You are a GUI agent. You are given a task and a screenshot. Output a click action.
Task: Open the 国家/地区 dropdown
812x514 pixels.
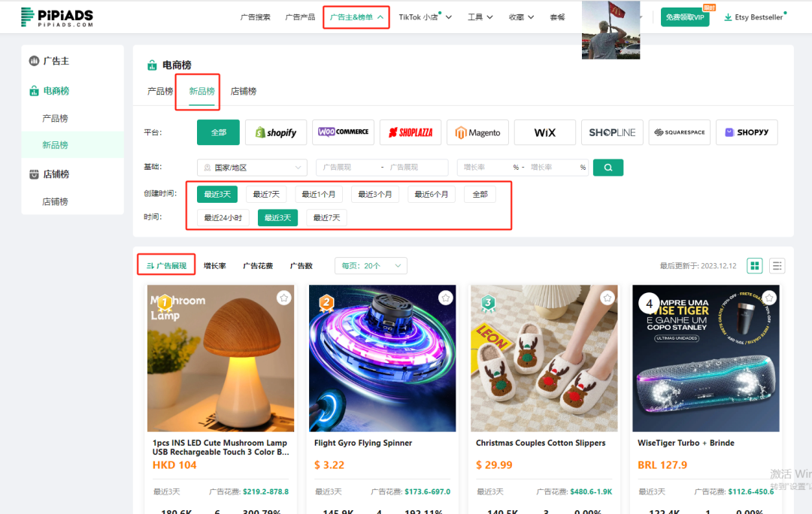[252, 167]
